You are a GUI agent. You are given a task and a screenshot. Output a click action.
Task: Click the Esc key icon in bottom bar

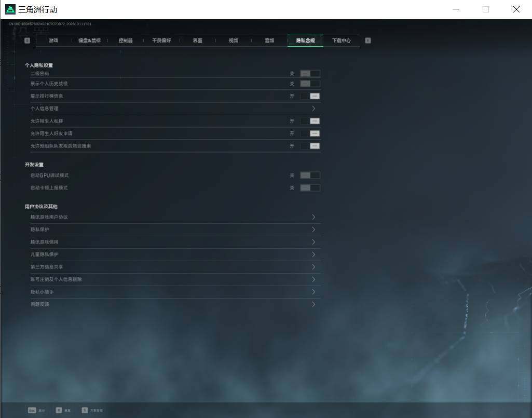pos(32,410)
